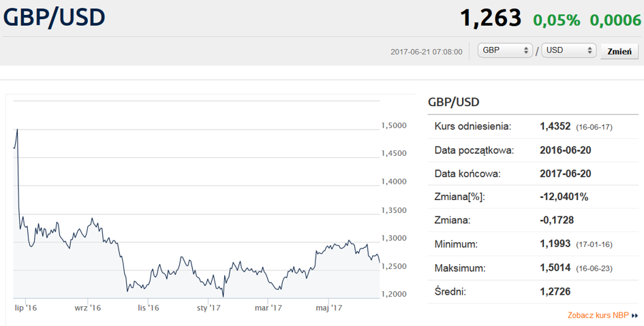
Task: Click the GBP/USD statistics panel title
Action: [453, 101]
